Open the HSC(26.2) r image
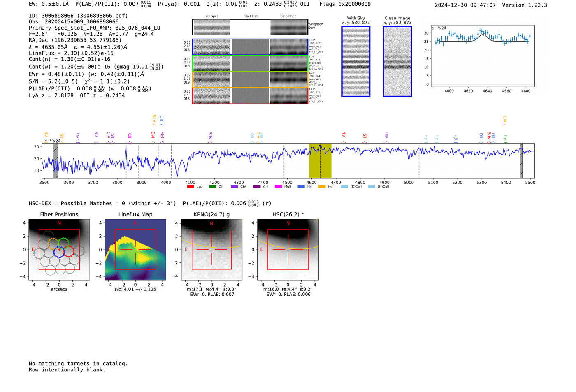The height and width of the screenshot is (392, 576). [x=288, y=250]
